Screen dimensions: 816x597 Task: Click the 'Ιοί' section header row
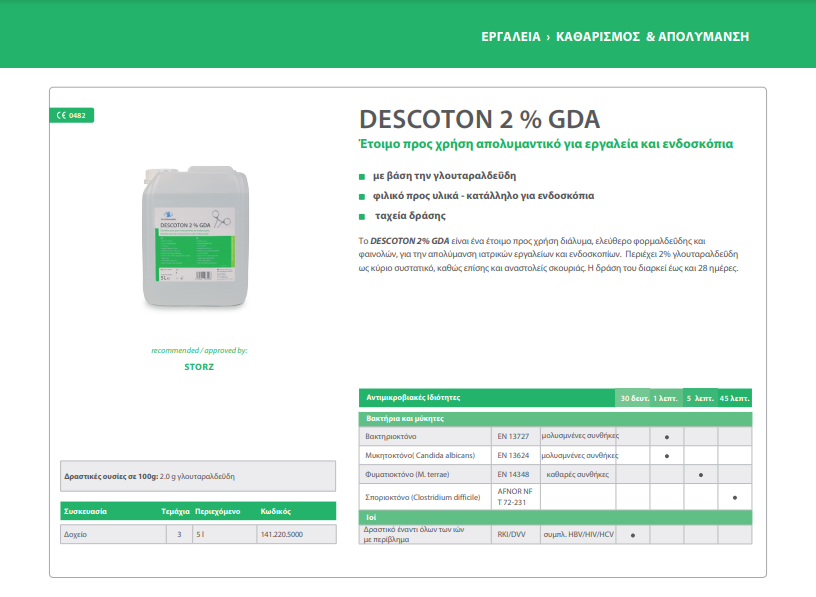pos(370,517)
